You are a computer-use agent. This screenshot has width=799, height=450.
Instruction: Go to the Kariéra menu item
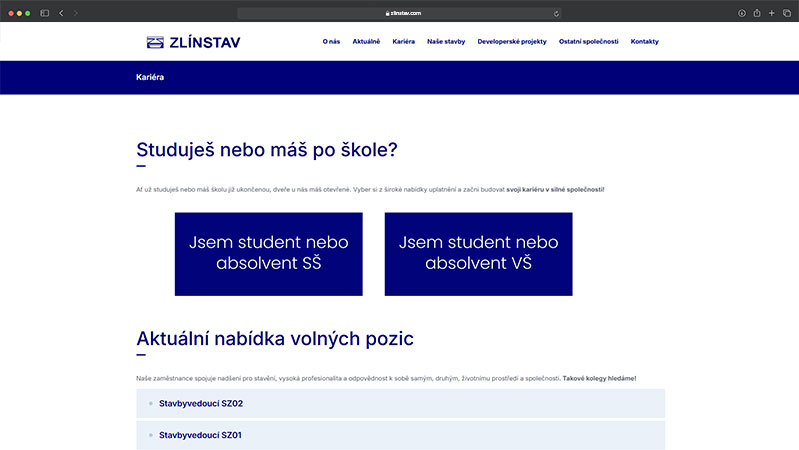403,42
